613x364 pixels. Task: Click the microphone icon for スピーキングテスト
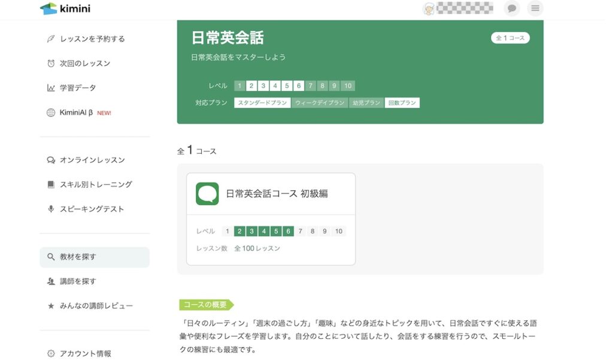[x=51, y=209]
